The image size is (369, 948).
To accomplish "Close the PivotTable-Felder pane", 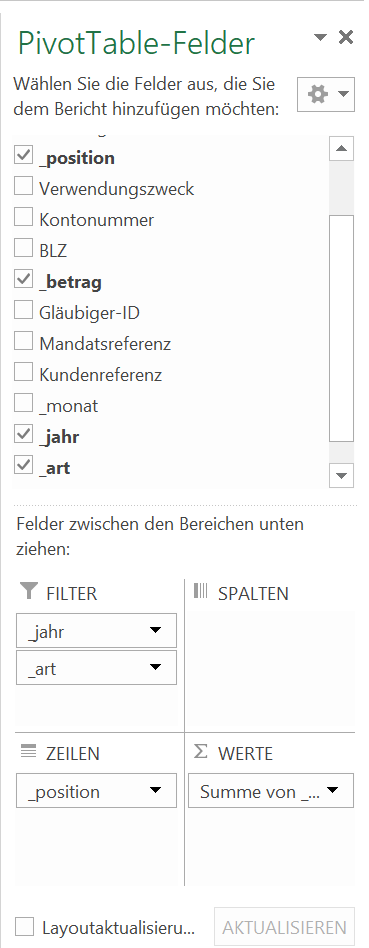I will coord(346,37).
